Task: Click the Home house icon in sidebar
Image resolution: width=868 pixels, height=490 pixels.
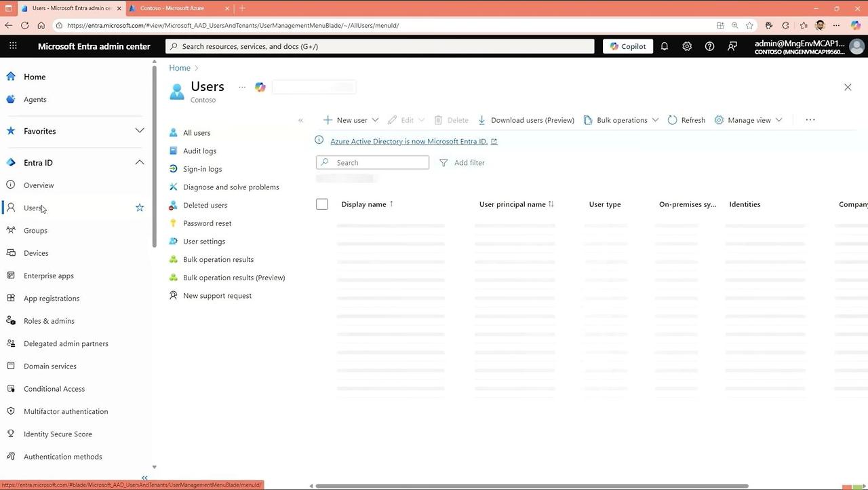Action: point(11,77)
